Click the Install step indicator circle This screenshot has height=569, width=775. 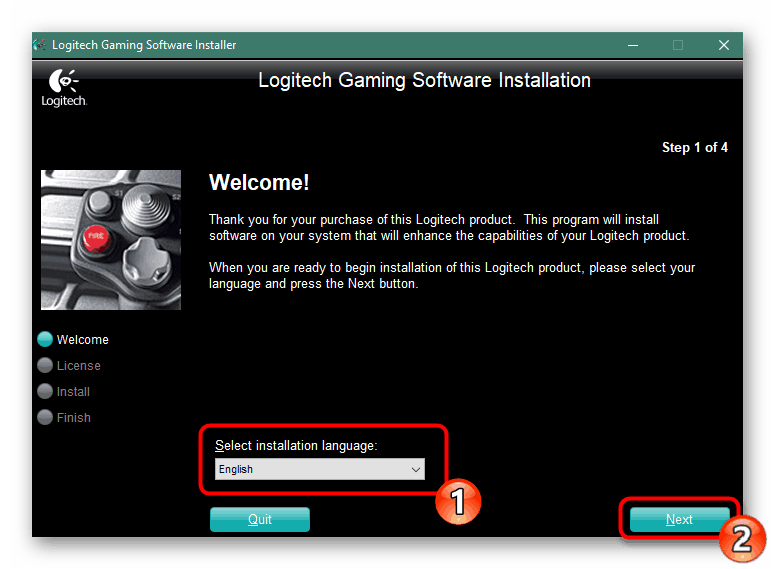(x=45, y=391)
